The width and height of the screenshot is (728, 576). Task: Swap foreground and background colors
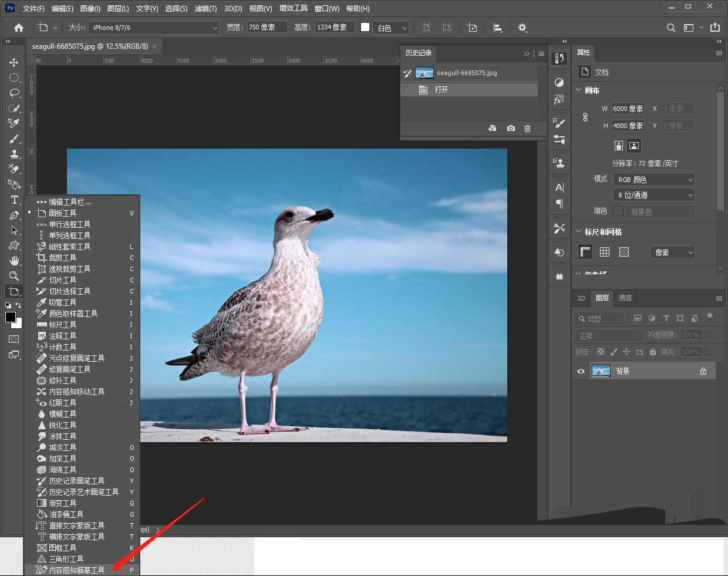point(19,305)
